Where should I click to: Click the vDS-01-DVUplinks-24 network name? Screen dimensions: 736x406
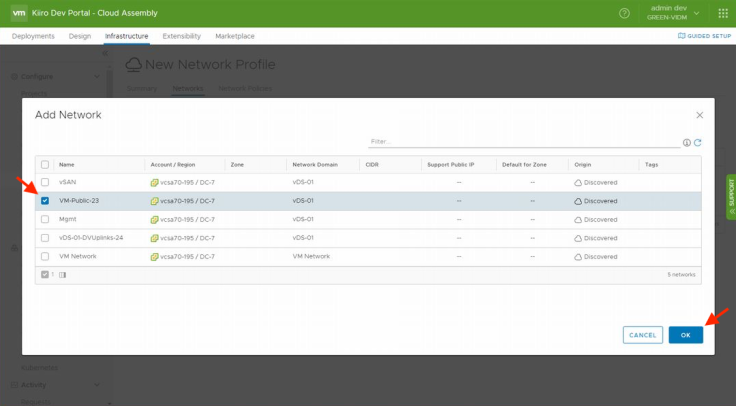click(x=91, y=237)
